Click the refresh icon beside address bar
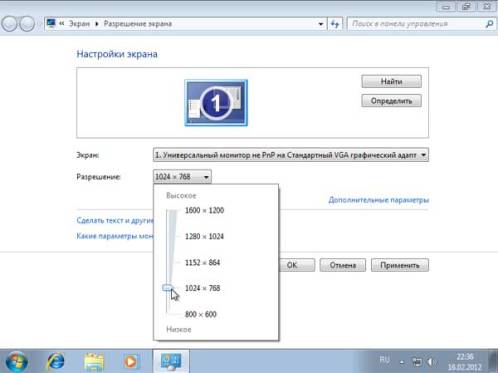498x373 pixels. point(335,24)
